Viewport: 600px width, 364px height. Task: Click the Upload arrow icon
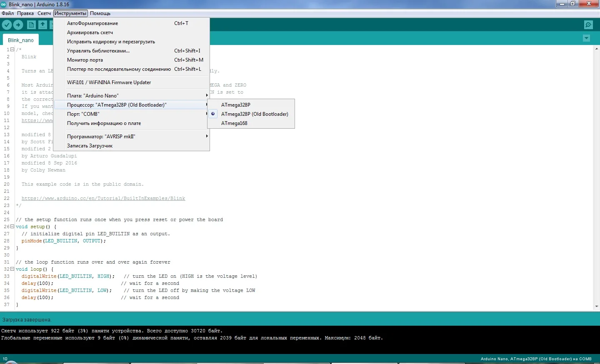(18, 25)
